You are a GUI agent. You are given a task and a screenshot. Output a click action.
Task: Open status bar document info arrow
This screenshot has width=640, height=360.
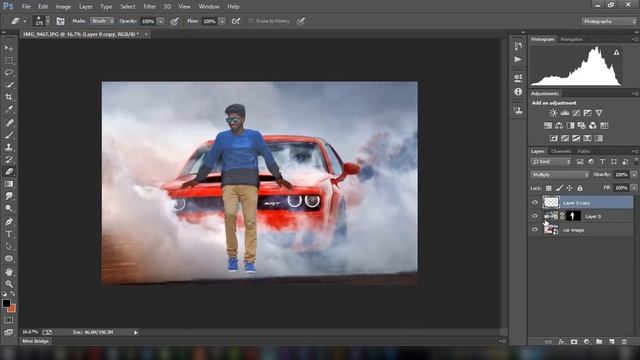136,332
